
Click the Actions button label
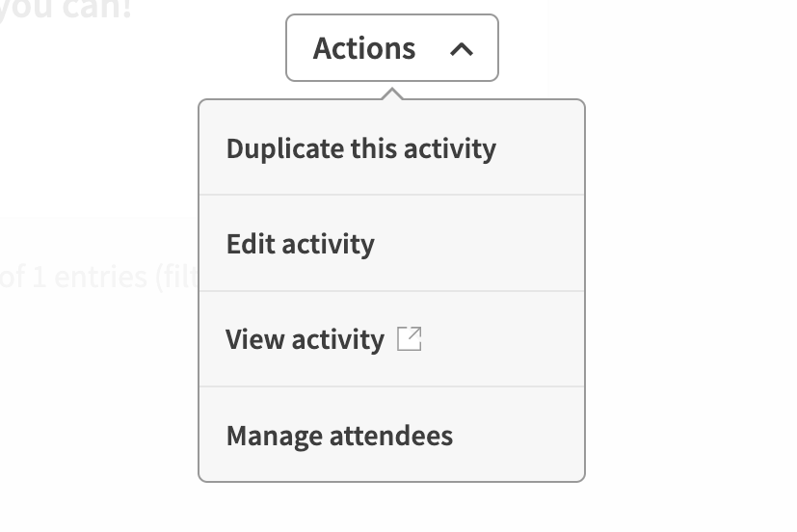[x=364, y=48]
